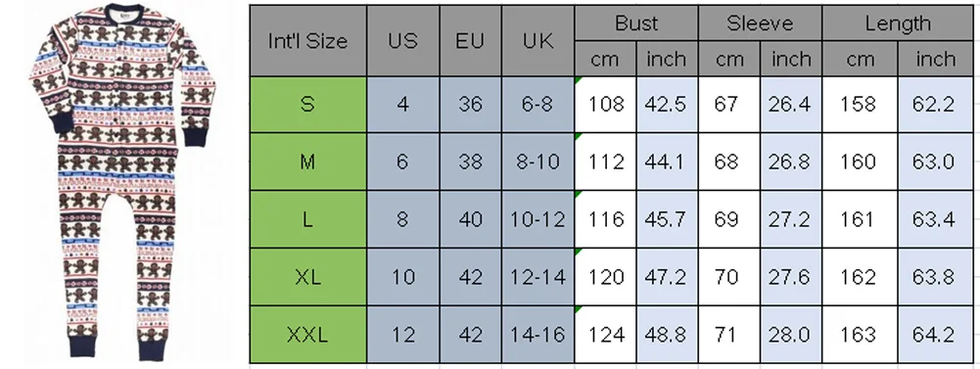Click the EU column header

click(x=471, y=41)
